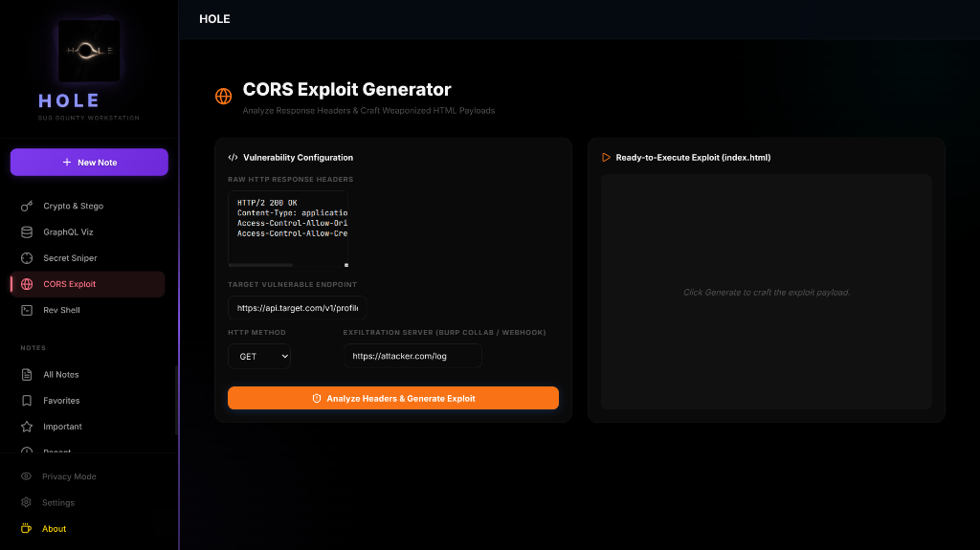Image resolution: width=980 pixels, height=550 pixels.
Task: Click the headers textarea horizontal scrollbar
Action: (x=260, y=265)
